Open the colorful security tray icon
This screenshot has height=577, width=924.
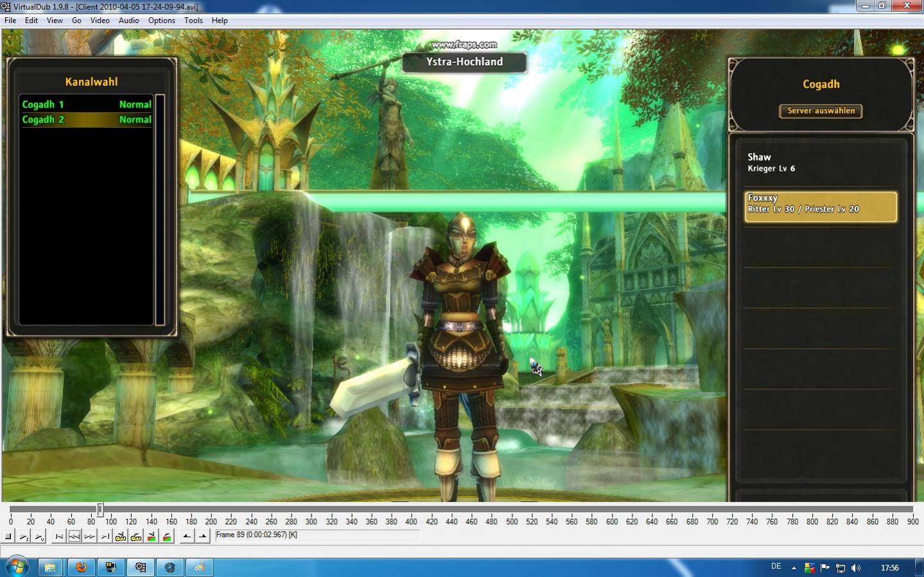(x=809, y=568)
